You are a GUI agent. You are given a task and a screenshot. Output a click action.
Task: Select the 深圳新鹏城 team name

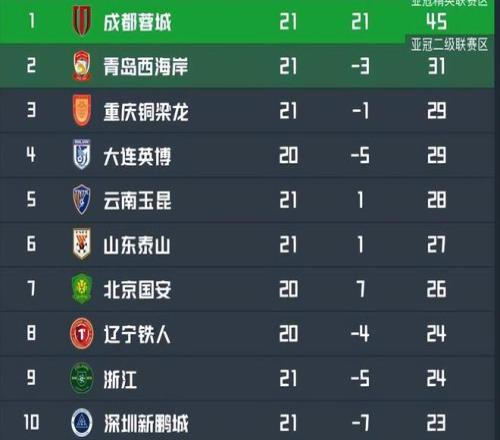[146, 423]
